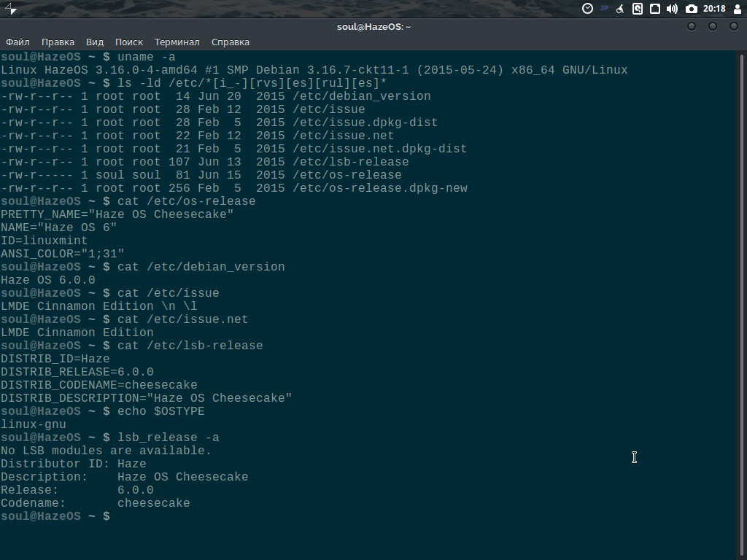This screenshot has height=560, width=747.
Task: Click the PRETTY_NAME="Haze OS Cheesecake" line
Action: click(117, 214)
